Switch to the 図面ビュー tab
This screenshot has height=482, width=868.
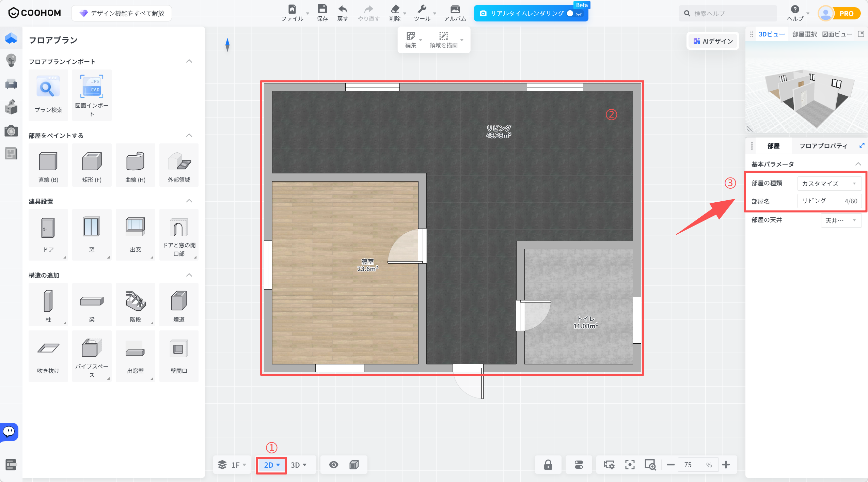pos(837,34)
